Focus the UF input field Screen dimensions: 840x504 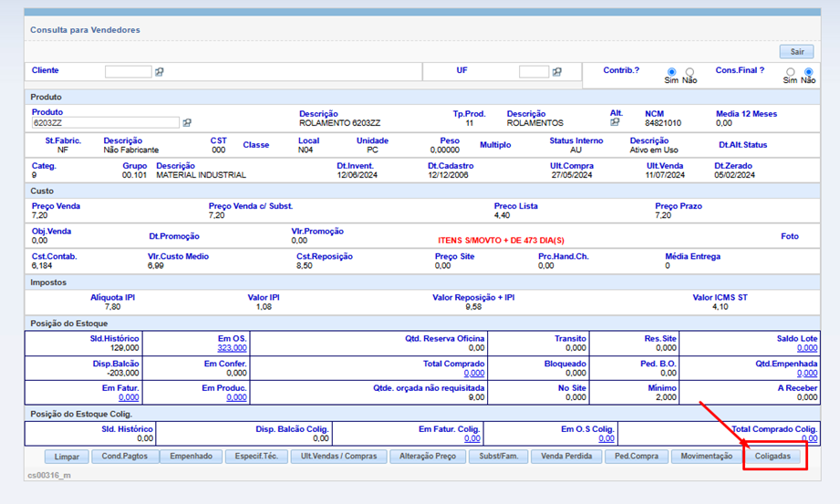[534, 72]
